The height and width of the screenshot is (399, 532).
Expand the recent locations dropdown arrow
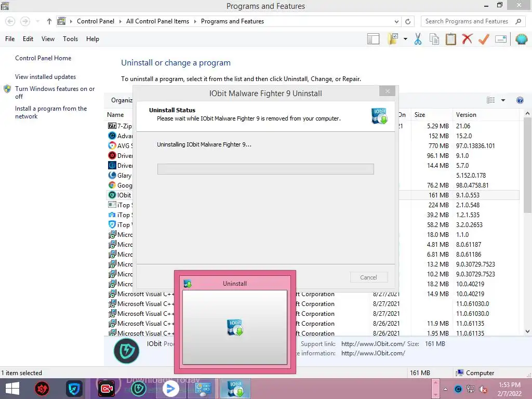click(x=37, y=21)
